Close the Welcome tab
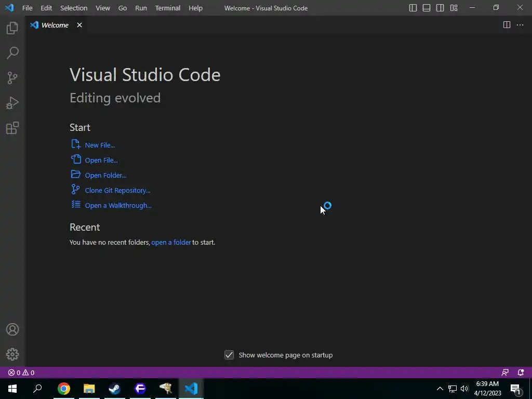 point(79,25)
